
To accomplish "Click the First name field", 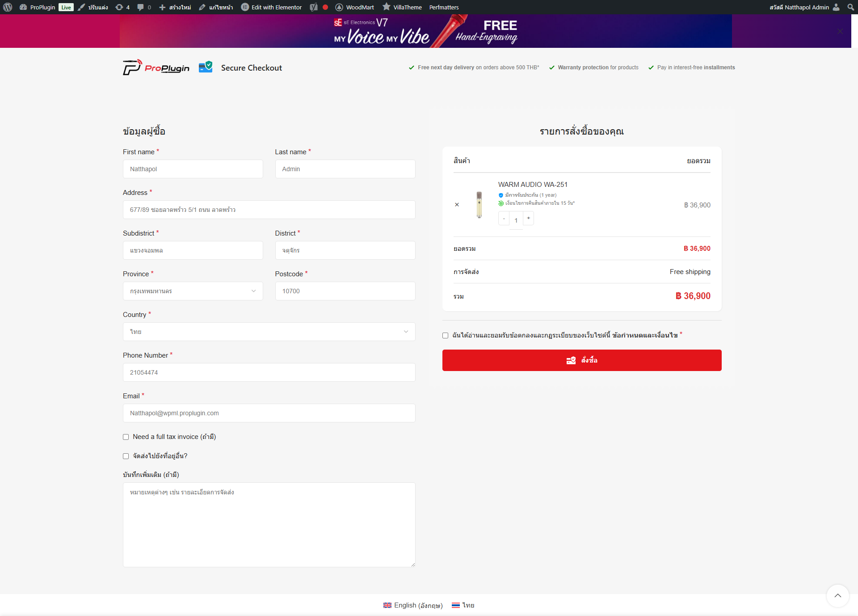I will tap(193, 169).
